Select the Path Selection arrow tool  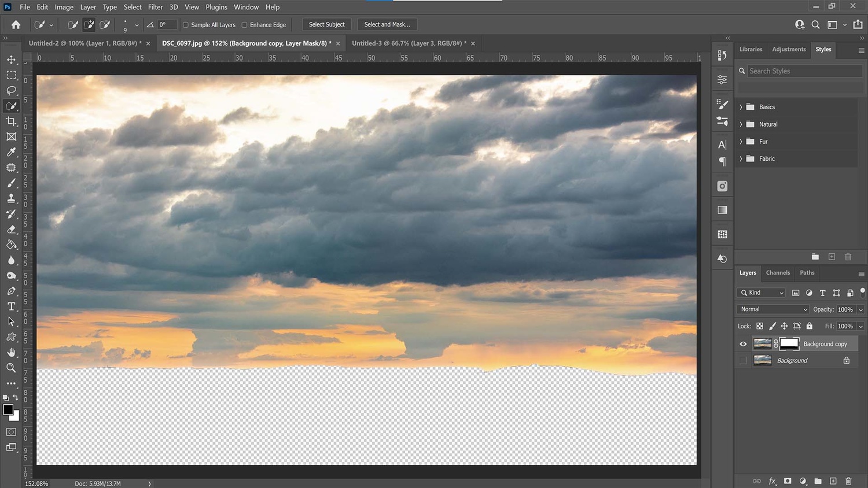click(11, 321)
